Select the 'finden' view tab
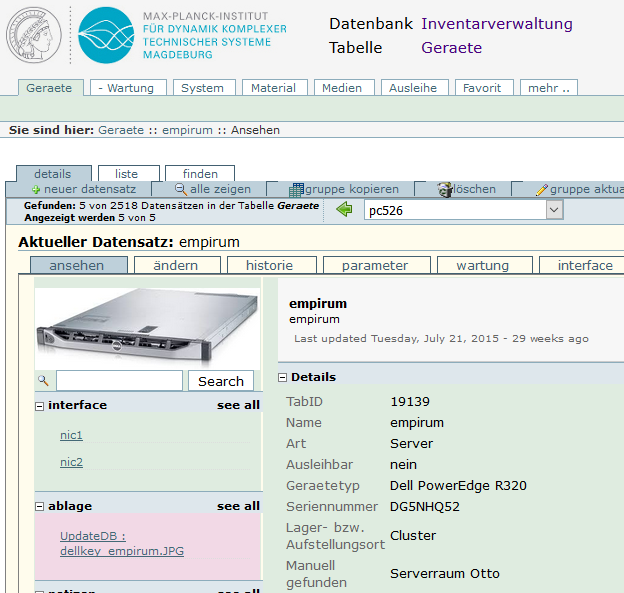Screen dimensions: 624x593 point(200,174)
